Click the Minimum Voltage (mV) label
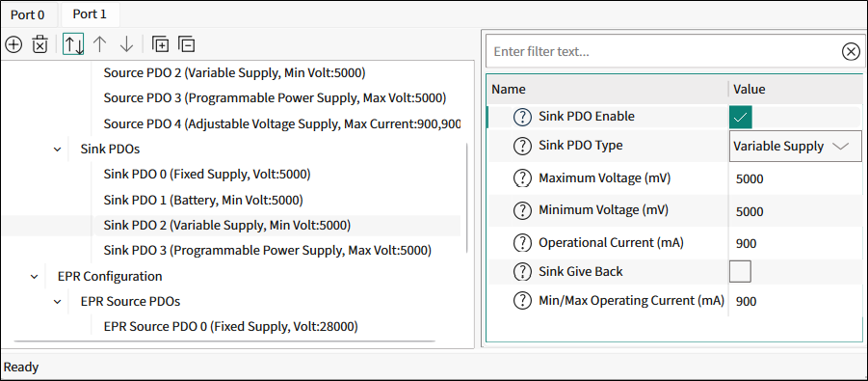Image resolution: width=868 pixels, height=381 pixels. click(x=603, y=210)
